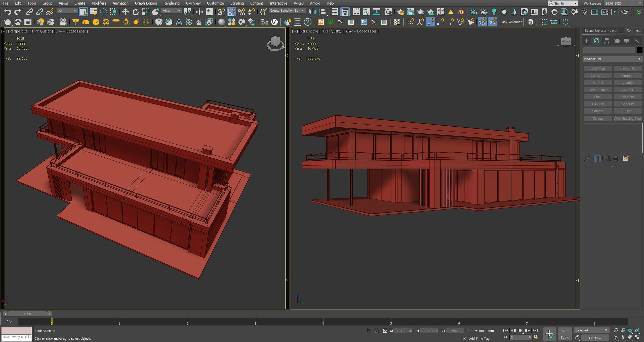Remove modifier from stack trash icon
Screen dimensions: 644x342
point(615,159)
